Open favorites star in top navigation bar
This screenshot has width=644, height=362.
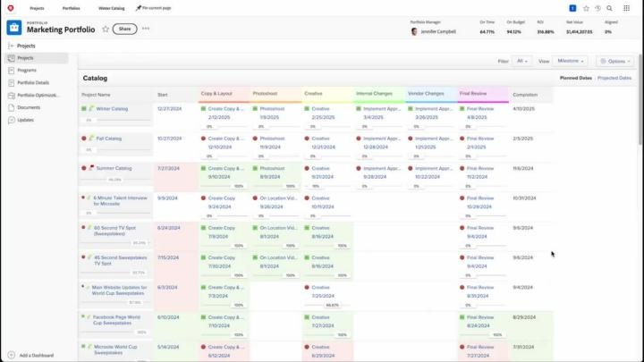coord(586,8)
